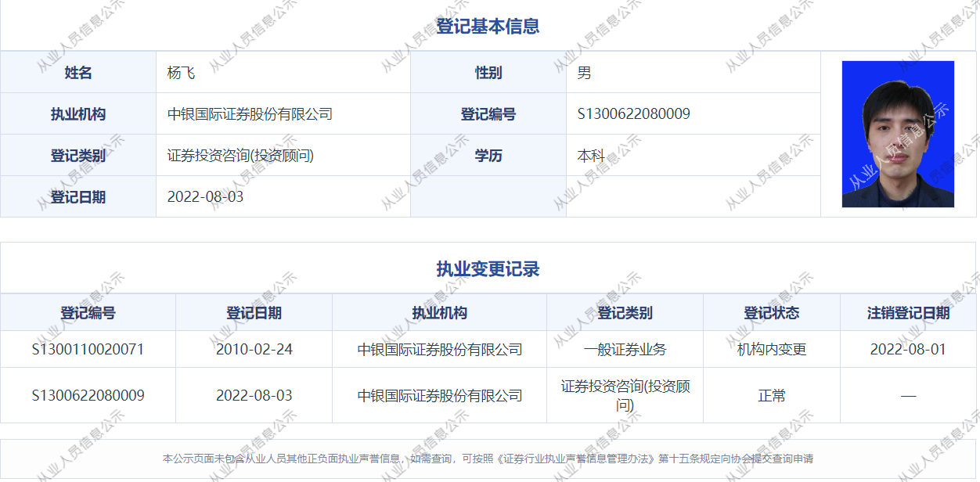Screen dimensions: 980x482
Task: Select the 机构内变更 status cell
Action: click(772, 349)
